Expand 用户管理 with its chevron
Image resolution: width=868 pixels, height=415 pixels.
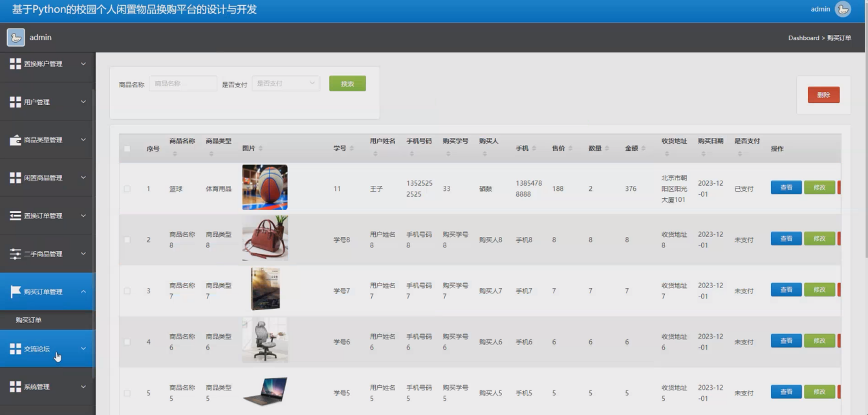pos(83,102)
